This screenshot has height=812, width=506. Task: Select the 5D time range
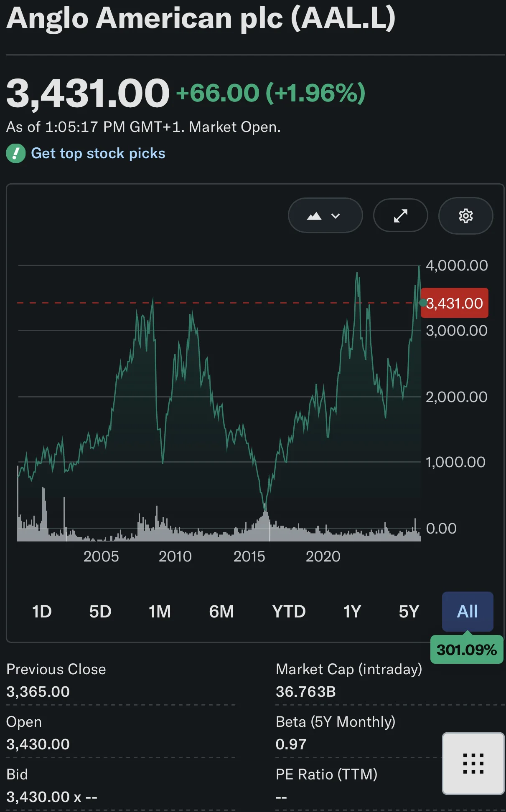(100, 612)
